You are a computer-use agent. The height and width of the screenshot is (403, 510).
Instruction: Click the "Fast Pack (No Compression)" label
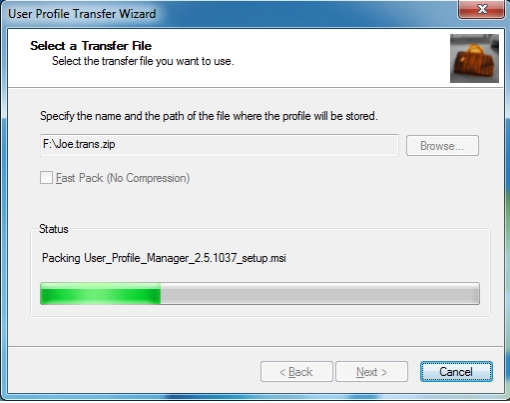coord(123,178)
